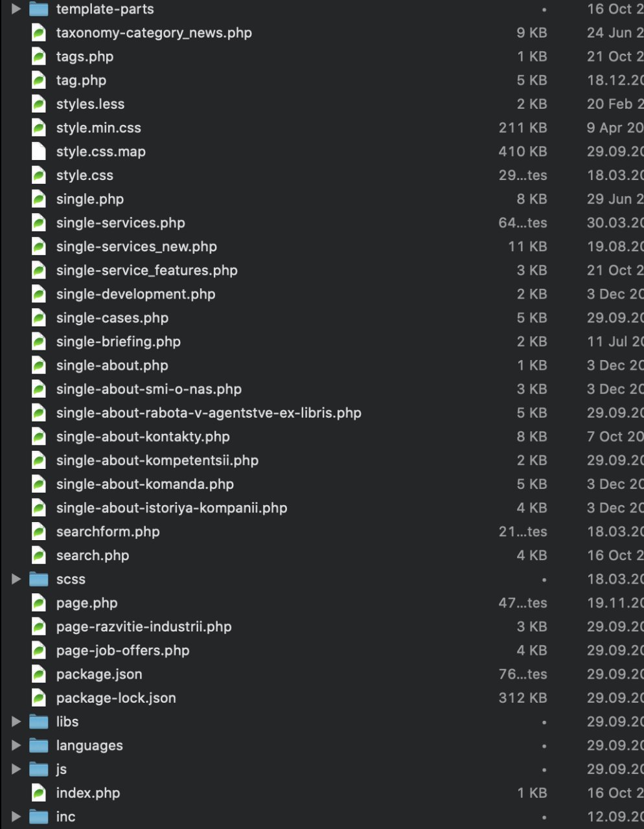
Task: Click the inc folder icon
Action: pos(39,817)
